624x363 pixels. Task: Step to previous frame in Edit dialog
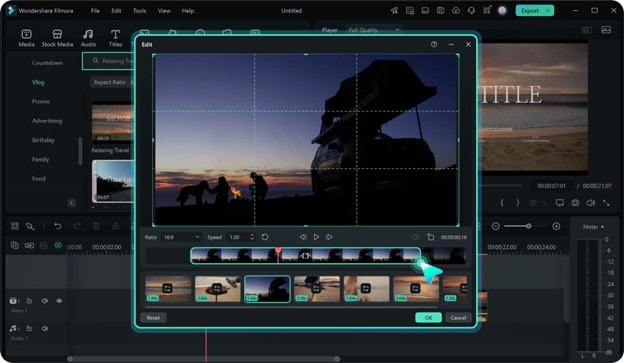[x=303, y=237]
